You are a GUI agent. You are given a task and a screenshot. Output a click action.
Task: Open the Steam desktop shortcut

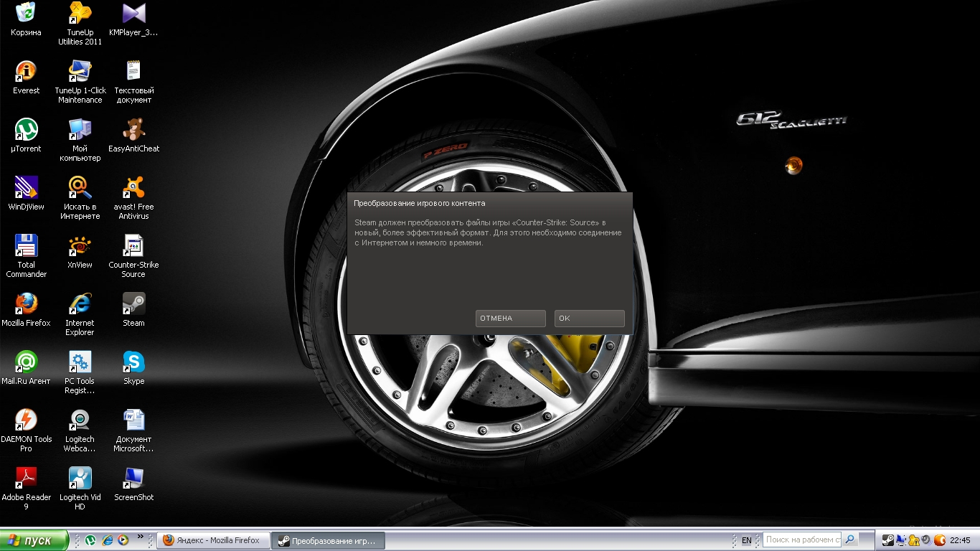click(x=133, y=304)
